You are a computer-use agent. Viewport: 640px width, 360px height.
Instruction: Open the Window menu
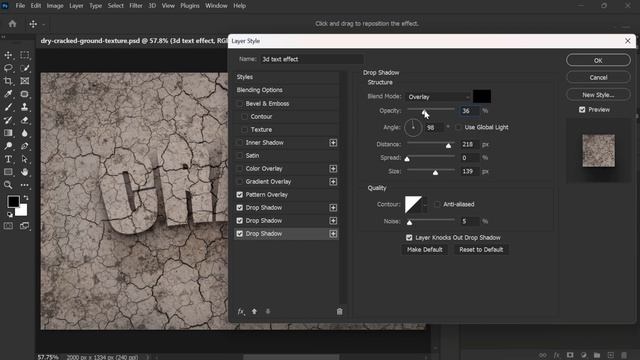click(216, 6)
